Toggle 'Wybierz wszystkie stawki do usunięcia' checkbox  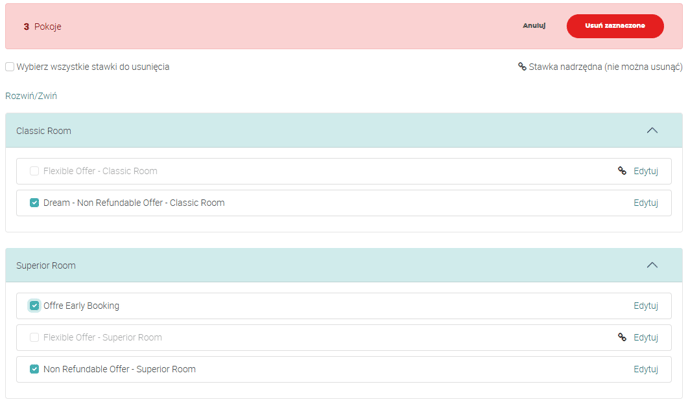[10, 67]
